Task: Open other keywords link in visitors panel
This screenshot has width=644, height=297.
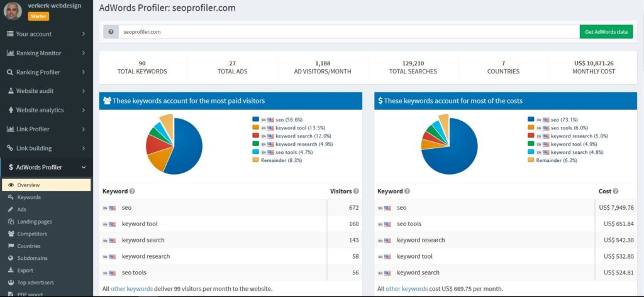Action: click(x=131, y=289)
